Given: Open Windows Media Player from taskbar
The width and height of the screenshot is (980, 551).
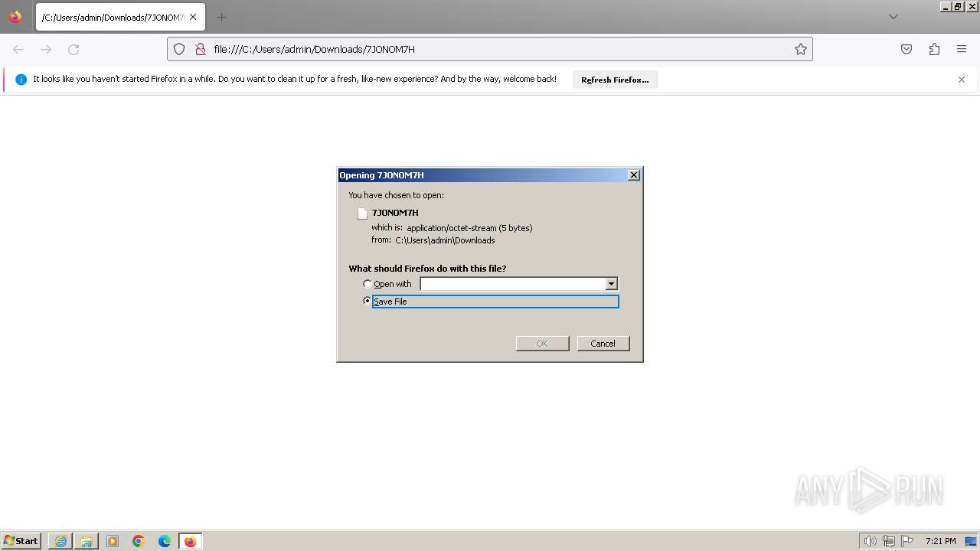Looking at the screenshot, I should pos(113,541).
